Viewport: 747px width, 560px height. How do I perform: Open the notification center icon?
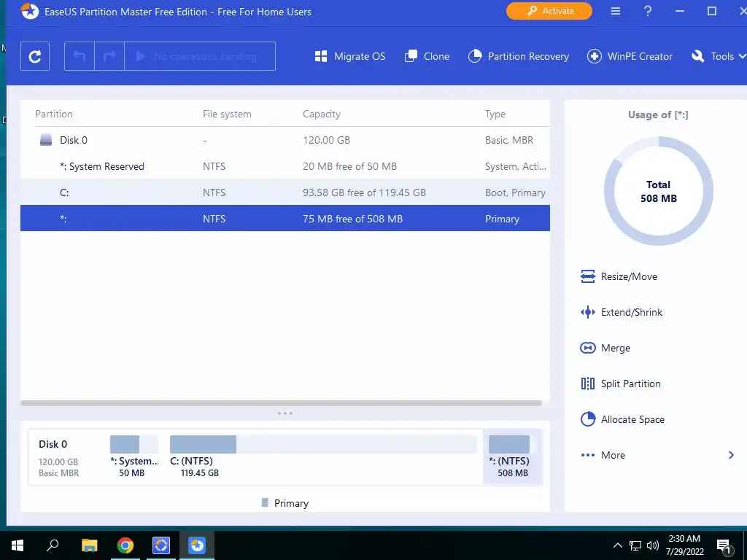pos(724,546)
